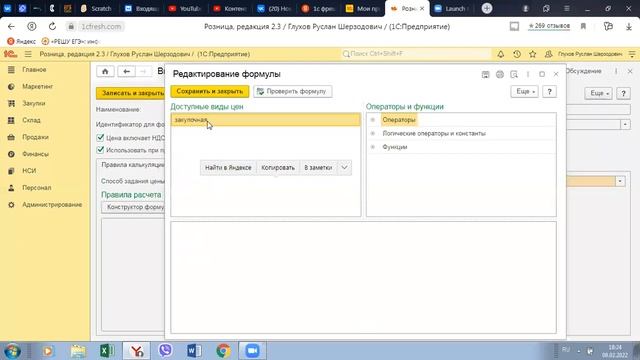Viewport: 640px width, 360px height.
Task: Open 'Склад' section in sidebar
Action: [x=31, y=120]
